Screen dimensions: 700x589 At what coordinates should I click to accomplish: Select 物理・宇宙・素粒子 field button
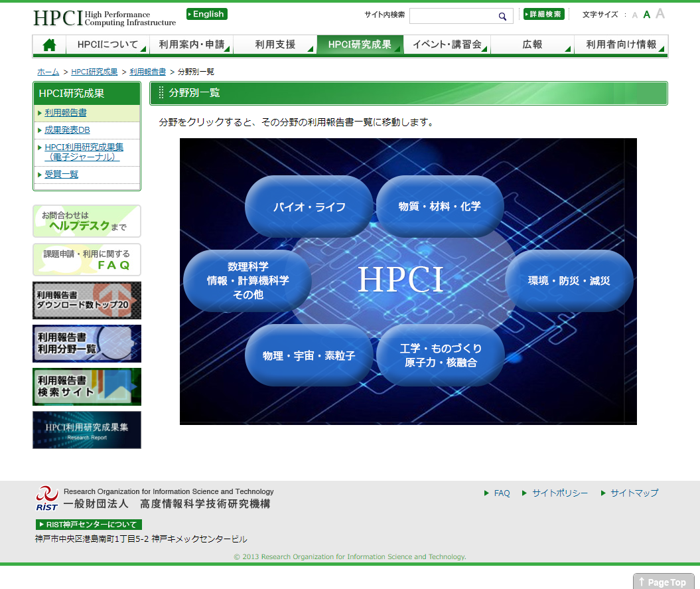click(x=309, y=355)
